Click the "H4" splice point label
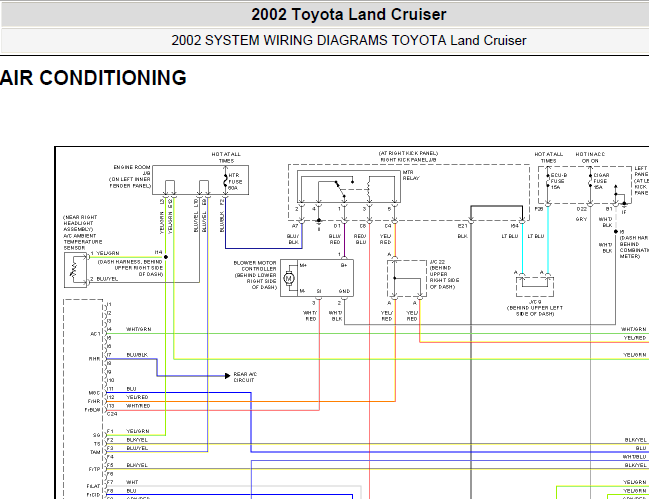Screen dimensions: 649x499 coord(159,252)
